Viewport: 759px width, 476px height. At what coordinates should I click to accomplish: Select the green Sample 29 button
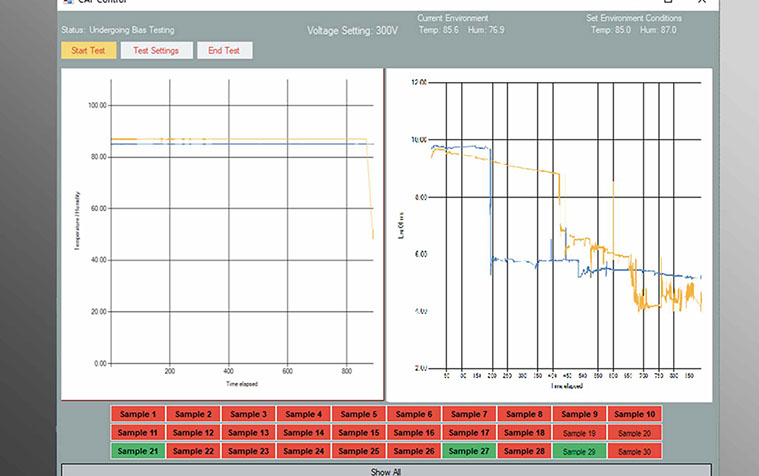tap(579, 451)
